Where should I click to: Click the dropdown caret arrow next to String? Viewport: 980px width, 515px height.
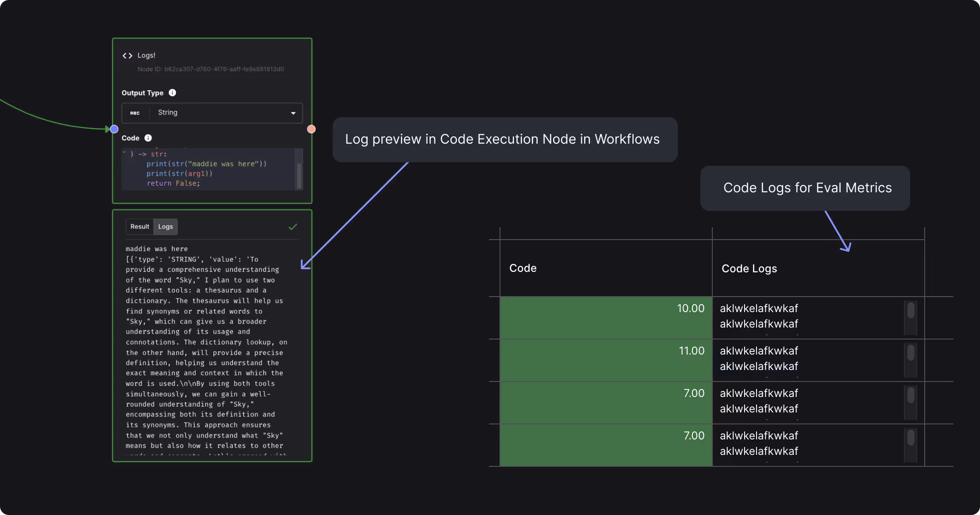point(293,113)
